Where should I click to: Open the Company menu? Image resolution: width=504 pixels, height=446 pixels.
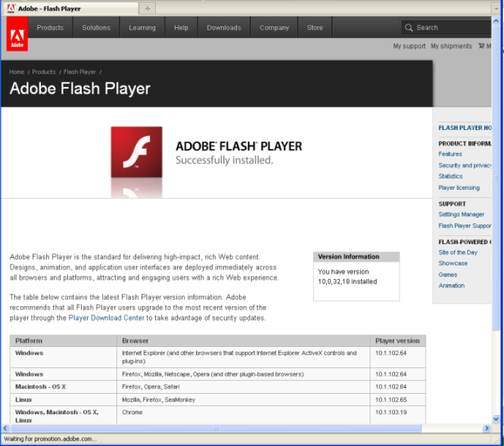[274, 28]
